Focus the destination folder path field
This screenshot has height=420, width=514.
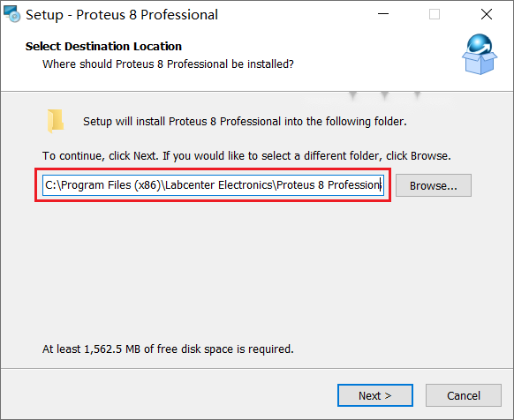coord(213,185)
